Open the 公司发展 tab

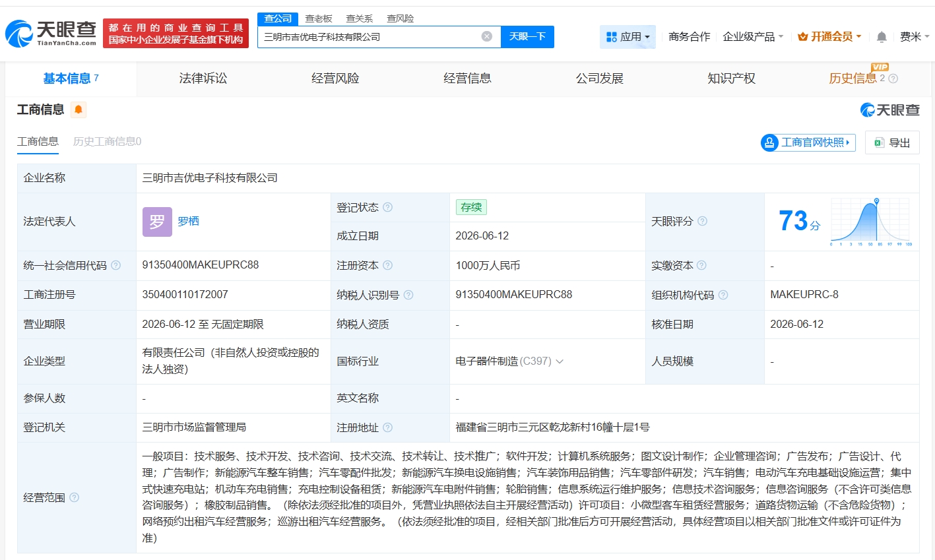point(599,78)
